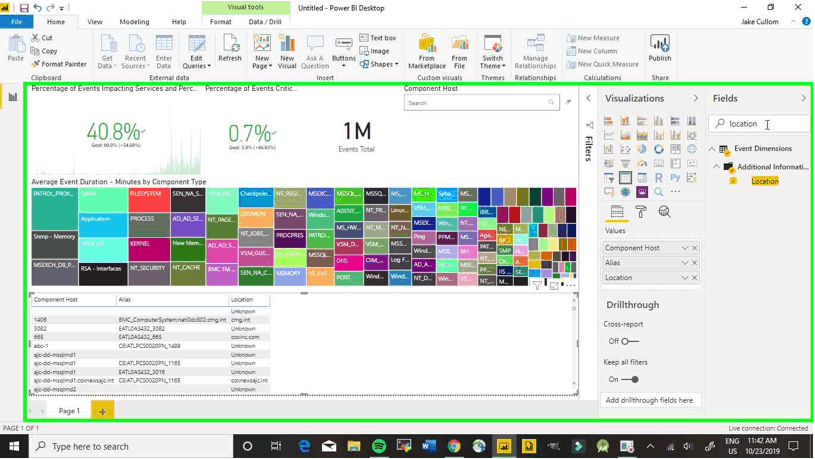
Task: Select the Stacked column chart visualization
Action: click(625, 121)
